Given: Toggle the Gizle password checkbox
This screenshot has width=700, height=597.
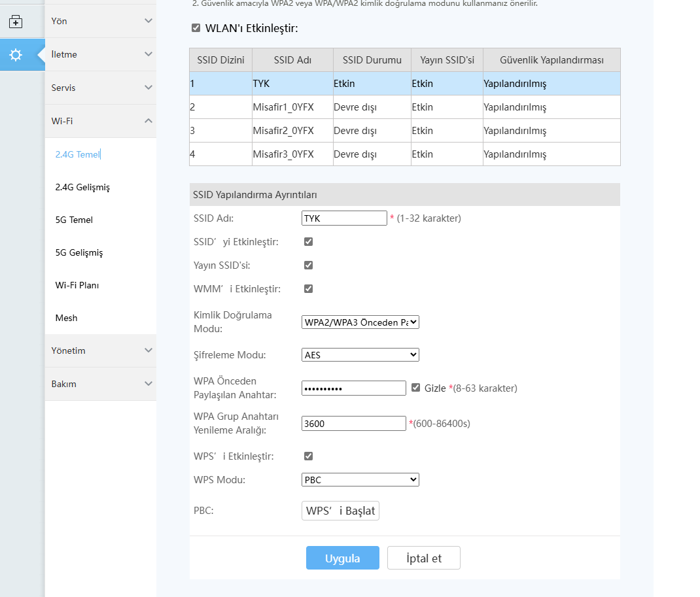Looking at the screenshot, I should [x=416, y=388].
